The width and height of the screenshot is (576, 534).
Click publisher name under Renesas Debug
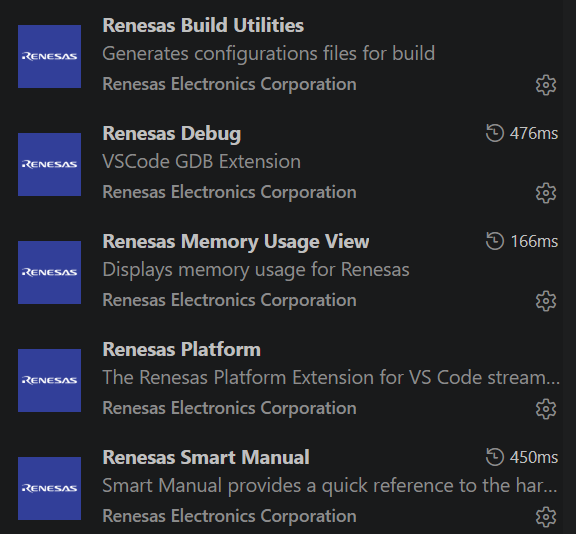click(230, 192)
